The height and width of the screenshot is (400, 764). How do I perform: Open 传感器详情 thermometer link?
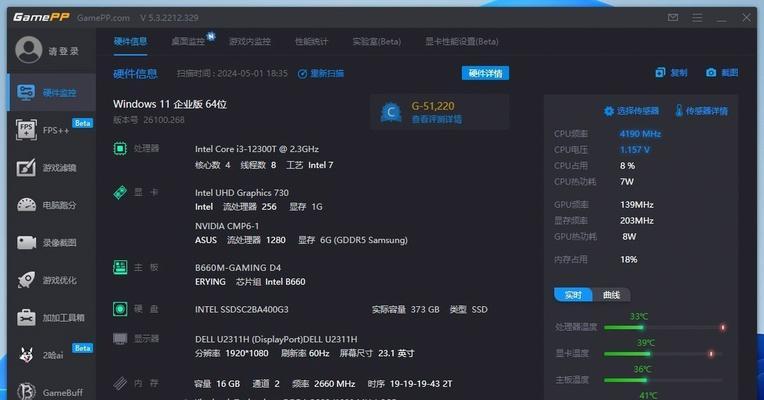701,111
